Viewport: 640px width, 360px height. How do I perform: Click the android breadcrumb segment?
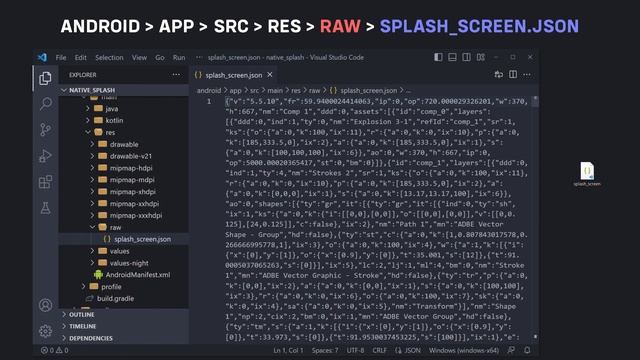tap(209, 90)
